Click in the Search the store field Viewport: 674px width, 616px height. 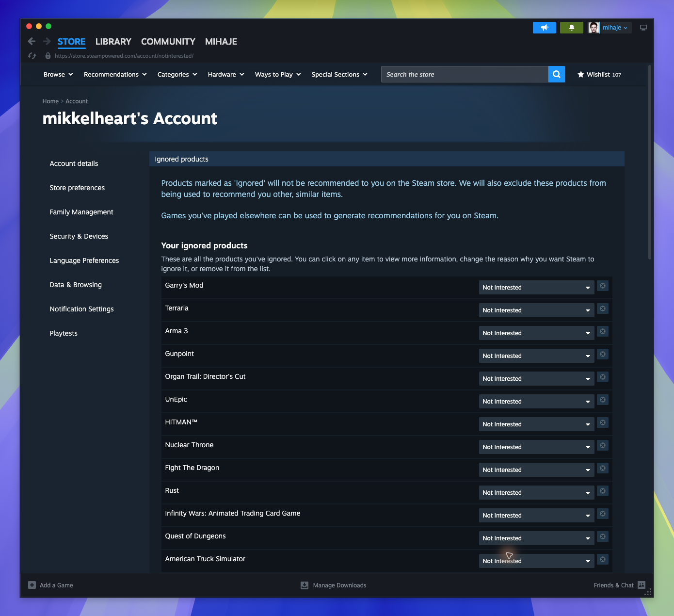coord(465,74)
